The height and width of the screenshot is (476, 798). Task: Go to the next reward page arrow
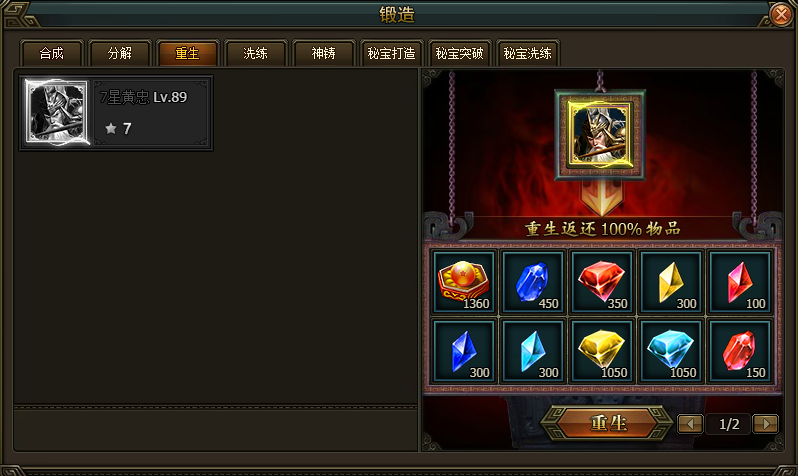(x=765, y=424)
